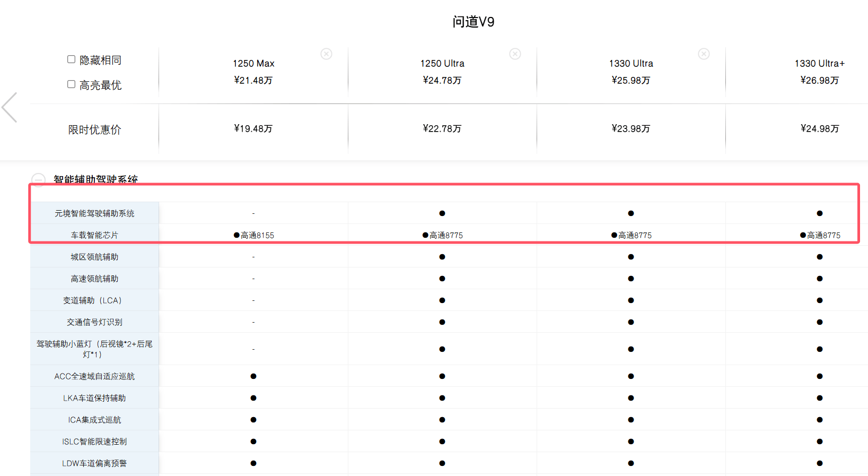The height and width of the screenshot is (476, 868).
Task: Click the 驾驶辅助小蓝灯 row label
Action: click(x=94, y=349)
